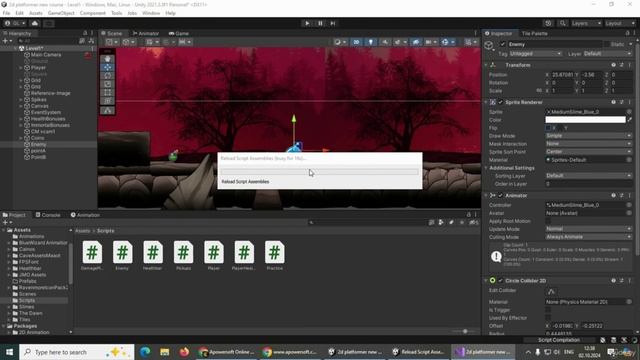Image resolution: width=640 pixels, height=360 pixels.
Task: Toggle the Sprite Renderer enabled checkbox
Action: (x=501, y=102)
